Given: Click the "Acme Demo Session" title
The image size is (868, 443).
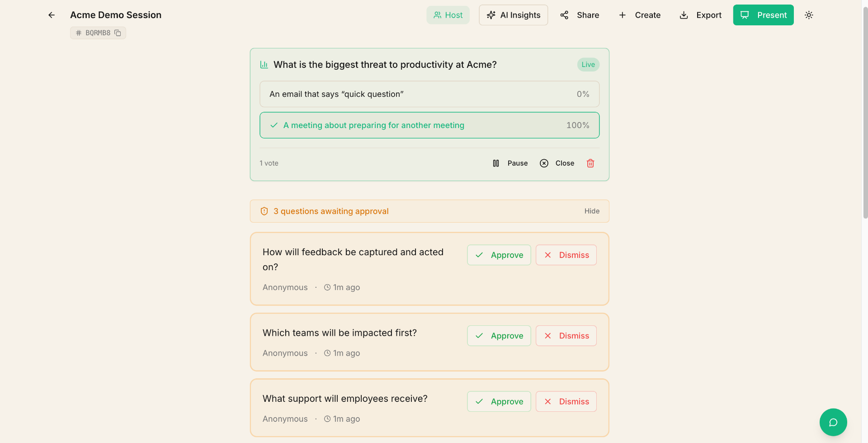Looking at the screenshot, I should 116,15.
